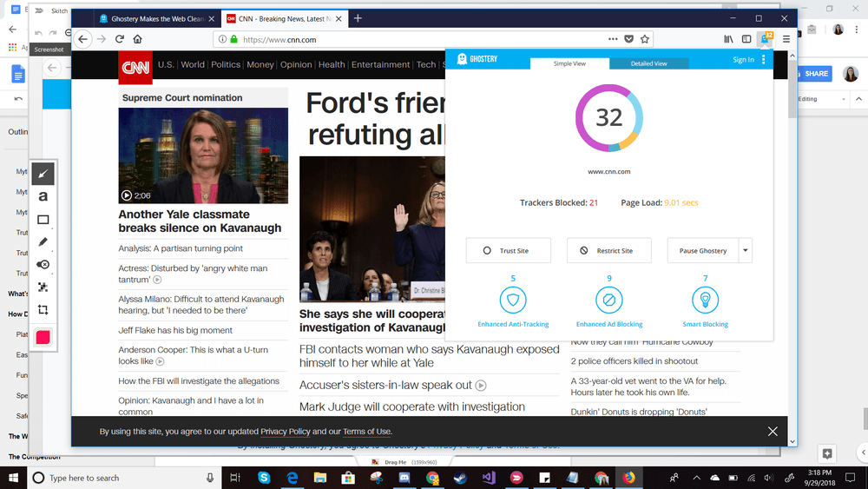The width and height of the screenshot is (868, 489).
Task: Click the Trust Site button
Action: click(x=508, y=251)
